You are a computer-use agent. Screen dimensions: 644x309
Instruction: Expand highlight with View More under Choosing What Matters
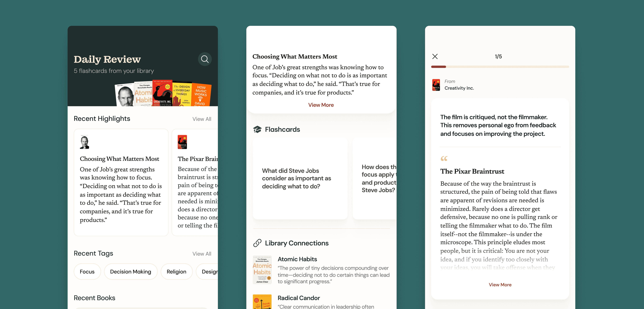[x=321, y=105]
